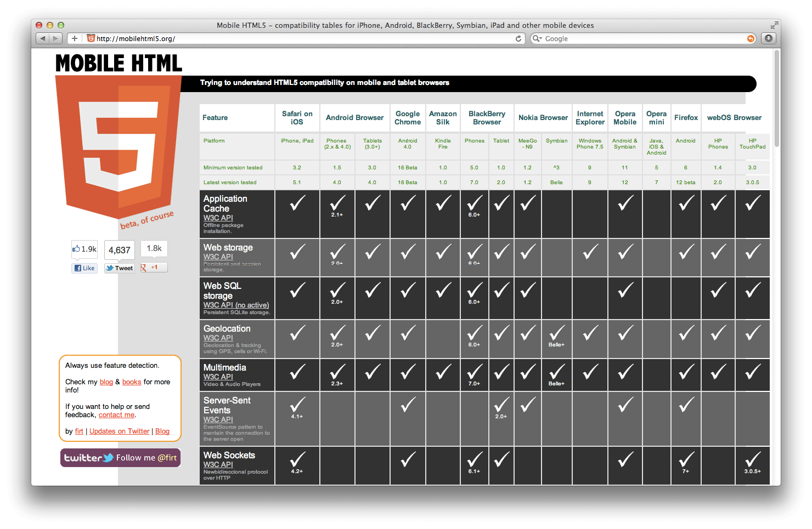The image size is (812, 529).
Task: Open W3C API link under Web storage
Action: [x=218, y=257]
